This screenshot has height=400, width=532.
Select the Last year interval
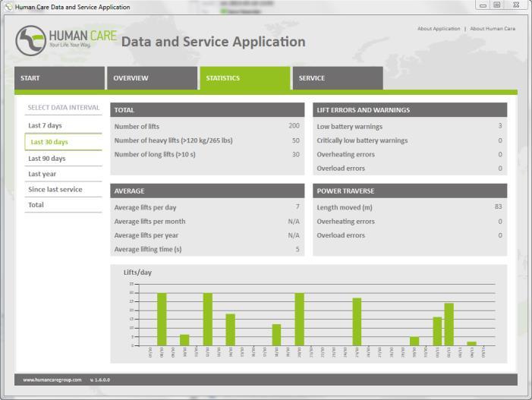[63, 174]
